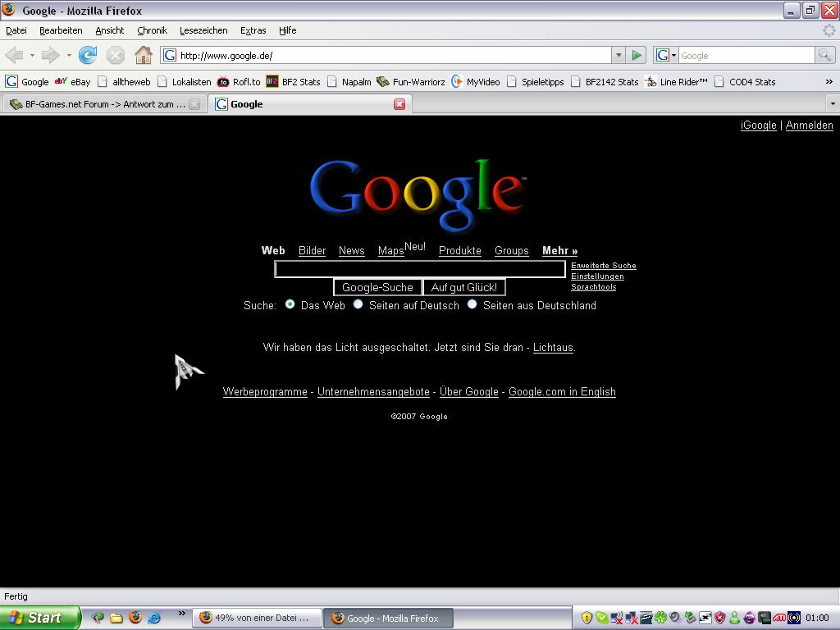Open the Lesezeichen menu
Image resolution: width=840 pixels, height=630 pixels.
click(x=203, y=30)
